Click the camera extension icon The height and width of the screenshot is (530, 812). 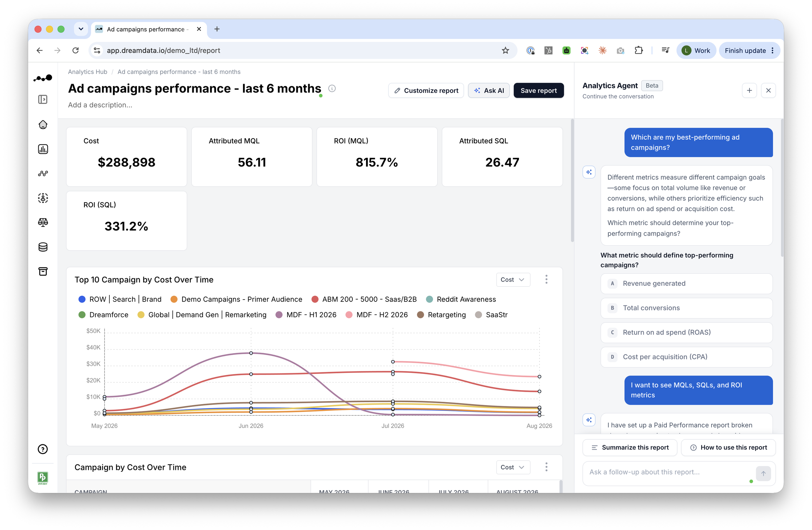(x=620, y=50)
